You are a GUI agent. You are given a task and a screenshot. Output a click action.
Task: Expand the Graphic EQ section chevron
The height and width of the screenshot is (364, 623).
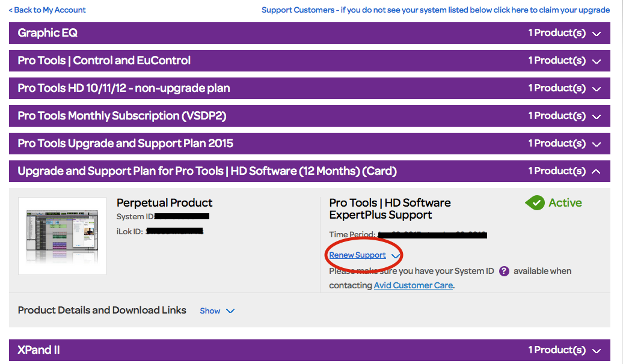(x=597, y=34)
